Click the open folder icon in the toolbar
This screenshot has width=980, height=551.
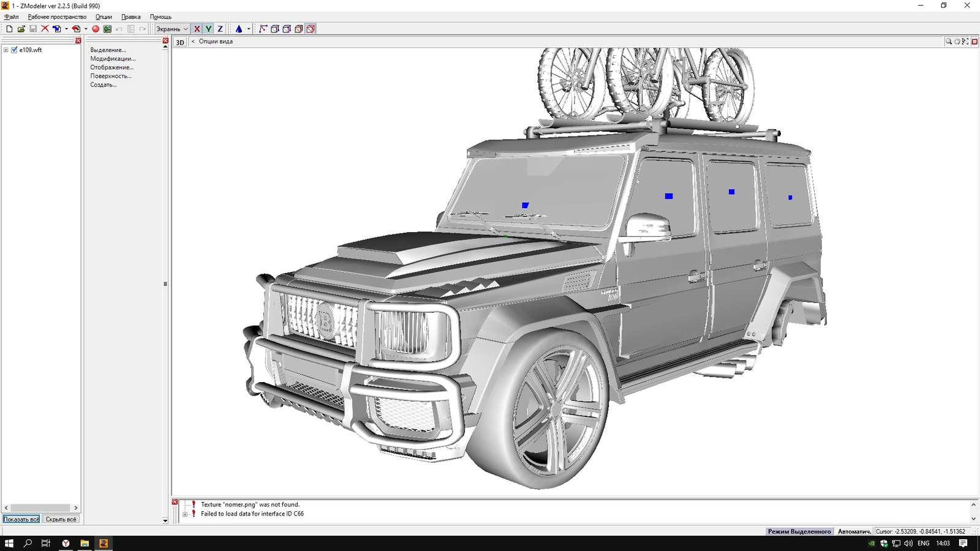[21, 29]
